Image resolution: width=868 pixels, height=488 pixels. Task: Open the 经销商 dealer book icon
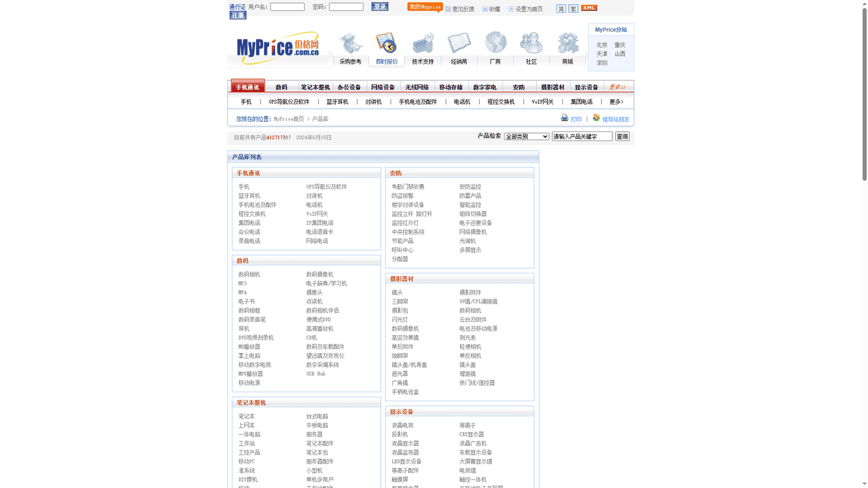pyautogui.click(x=459, y=43)
